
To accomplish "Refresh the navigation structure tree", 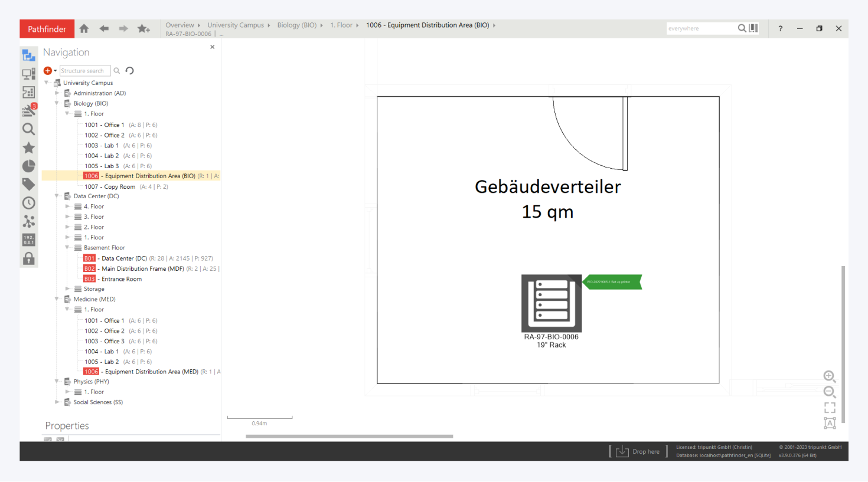I will [130, 71].
